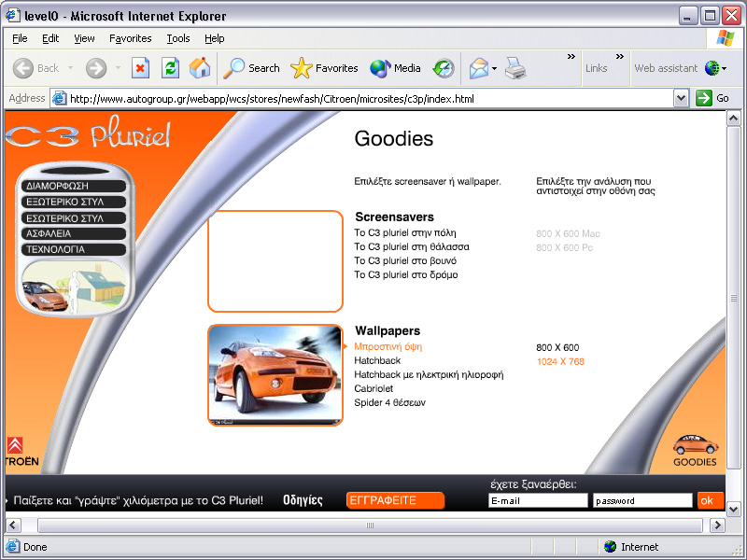Click the password input field
This screenshot has height=560, width=747.
(x=642, y=500)
